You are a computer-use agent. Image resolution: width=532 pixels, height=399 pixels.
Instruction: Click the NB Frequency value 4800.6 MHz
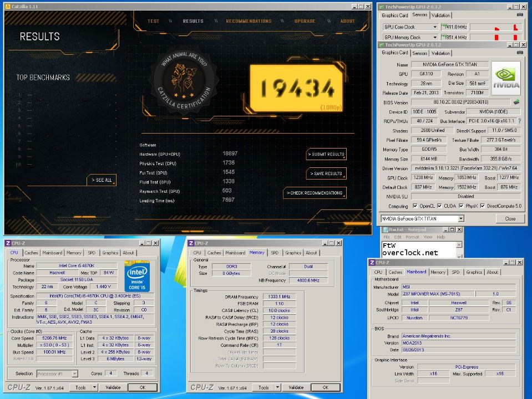point(308,280)
